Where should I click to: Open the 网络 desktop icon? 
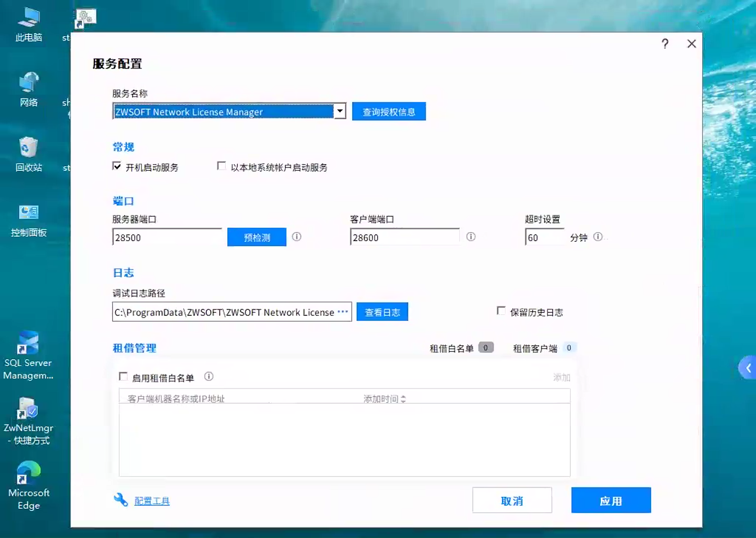coord(29,90)
